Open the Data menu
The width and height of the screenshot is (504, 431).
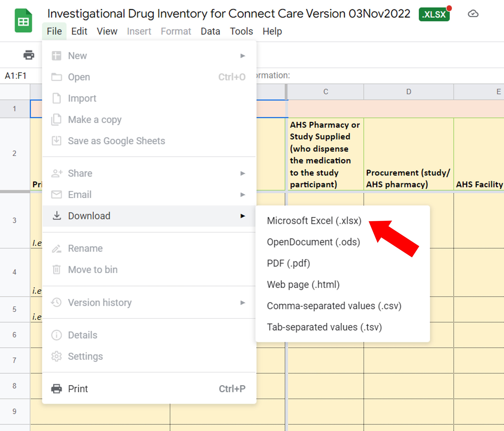point(210,31)
